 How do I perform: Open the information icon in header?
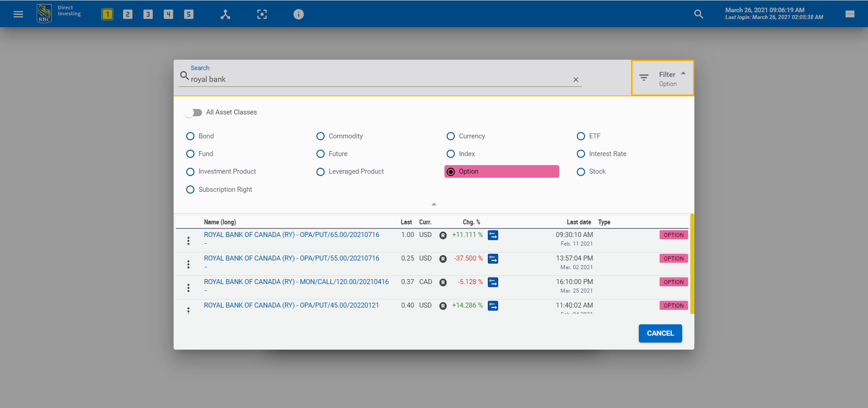pyautogui.click(x=298, y=14)
